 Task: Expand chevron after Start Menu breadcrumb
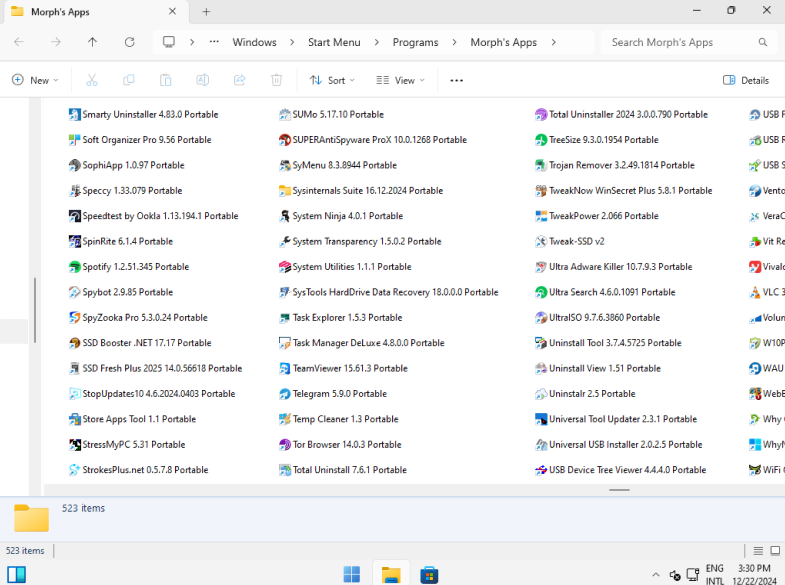point(376,43)
